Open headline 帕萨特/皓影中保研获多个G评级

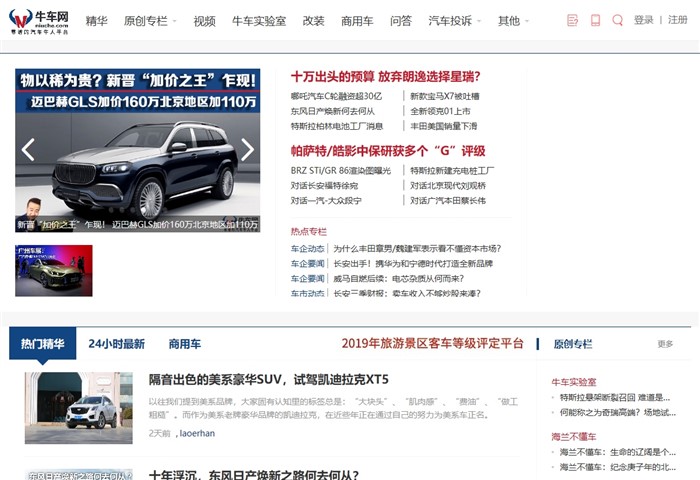click(x=388, y=151)
